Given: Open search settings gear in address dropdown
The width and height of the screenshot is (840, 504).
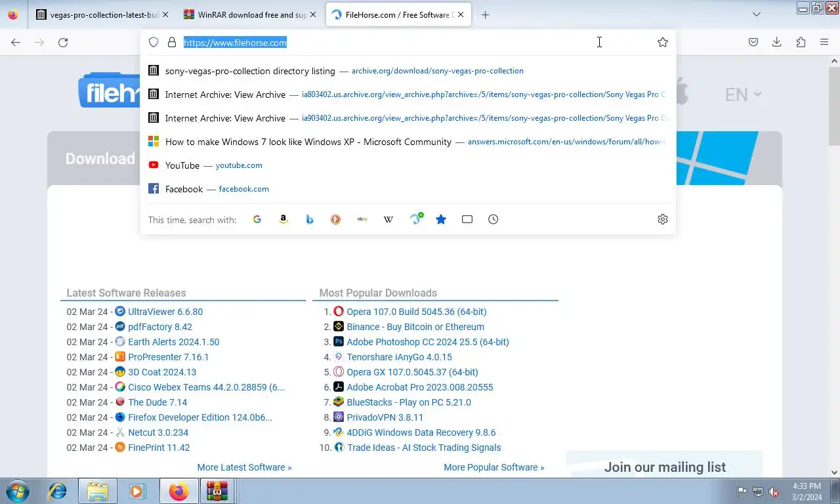Looking at the screenshot, I should (x=663, y=219).
